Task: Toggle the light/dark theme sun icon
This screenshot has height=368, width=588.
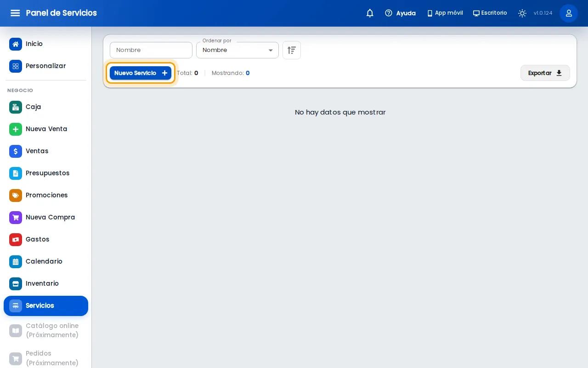Action: [x=522, y=13]
